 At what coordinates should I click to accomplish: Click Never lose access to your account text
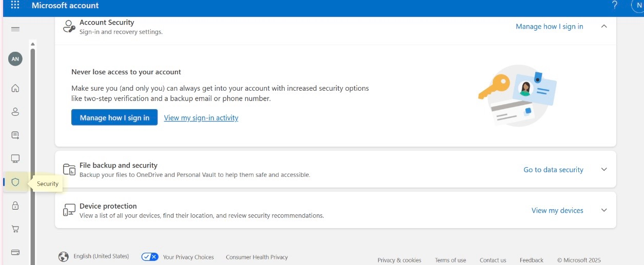(x=126, y=72)
